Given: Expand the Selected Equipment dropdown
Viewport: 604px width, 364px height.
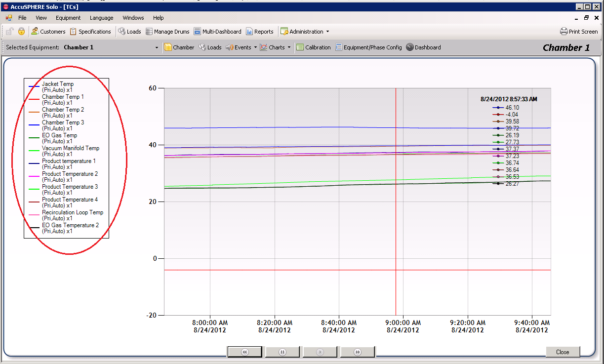Looking at the screenshot, I should 157,48.
